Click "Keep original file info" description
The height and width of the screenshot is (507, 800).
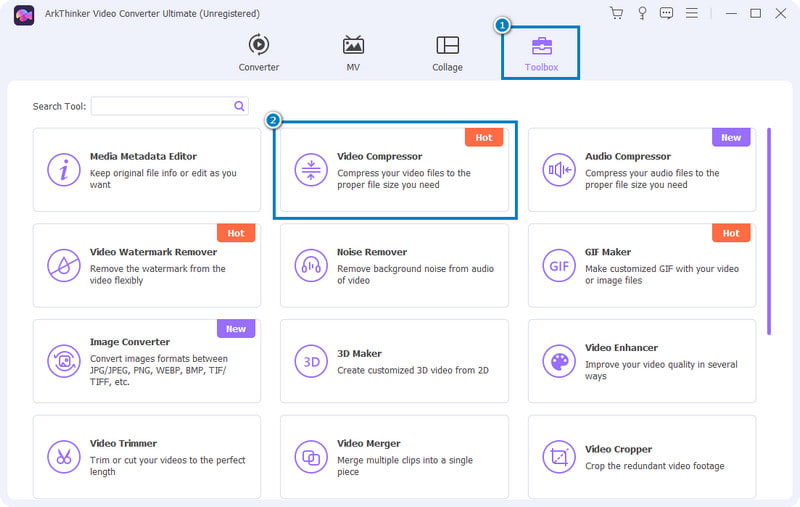(163, 179)
